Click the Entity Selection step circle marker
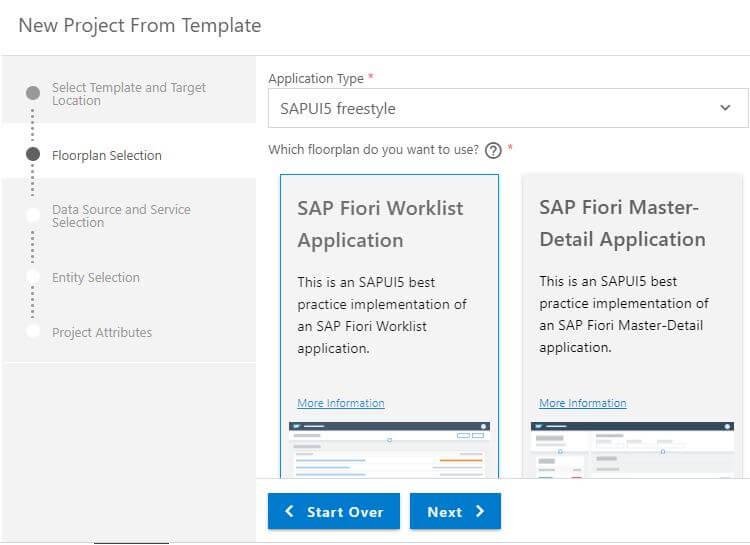 [x=33, y=276]
